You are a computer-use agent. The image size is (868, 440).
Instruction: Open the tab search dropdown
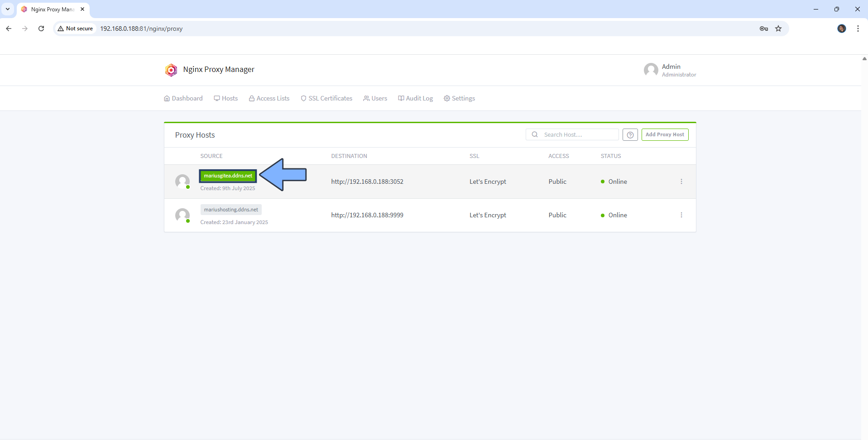tap(8, 9)
